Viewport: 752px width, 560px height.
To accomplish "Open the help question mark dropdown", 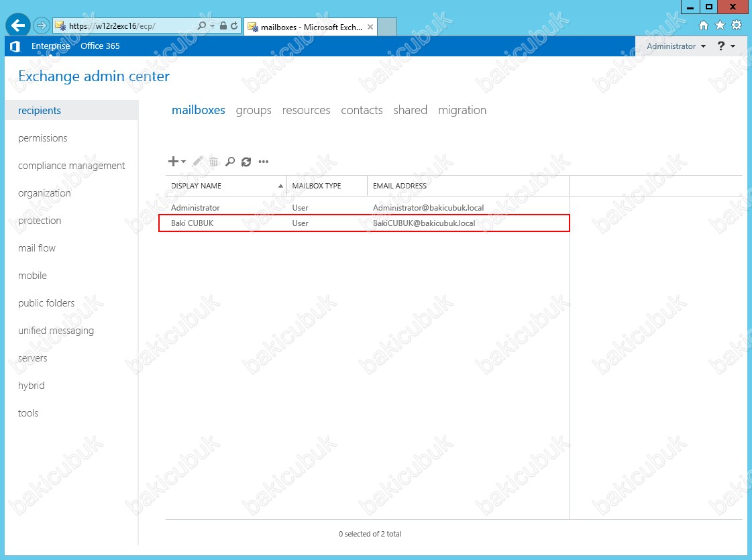I will 726,46.
